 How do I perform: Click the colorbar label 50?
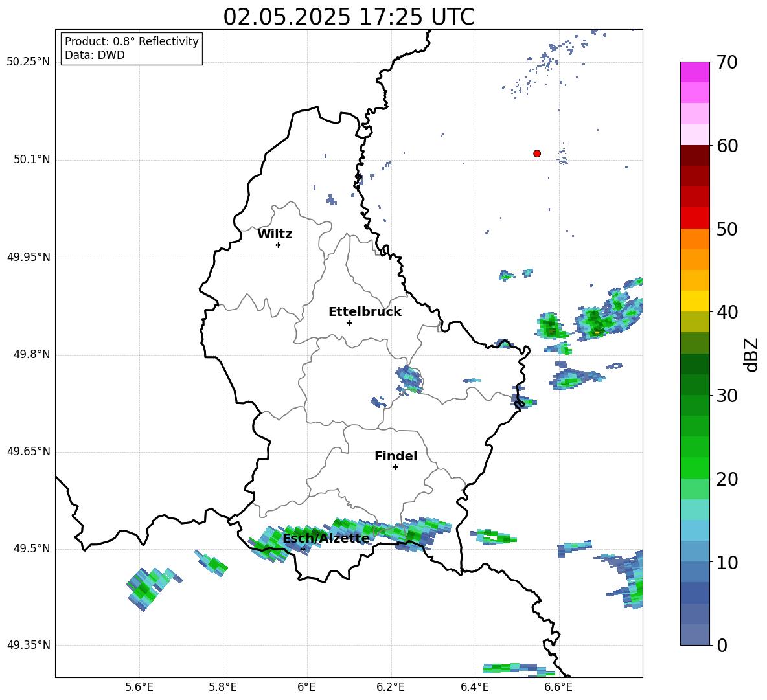click(727, 229)
